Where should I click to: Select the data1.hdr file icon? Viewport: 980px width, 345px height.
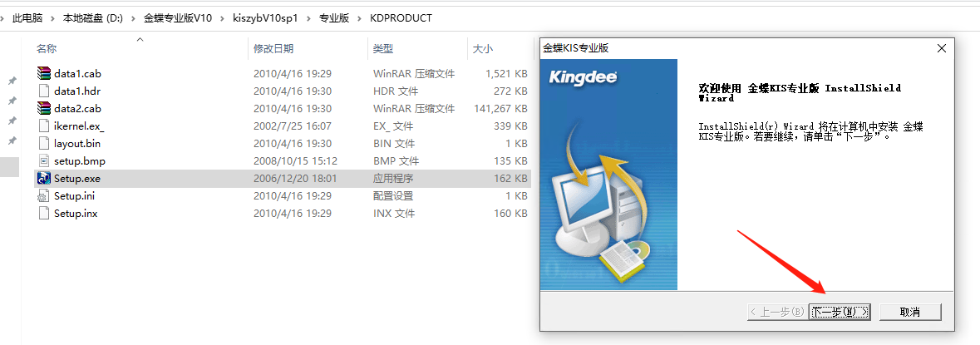[x=44, y=91]
